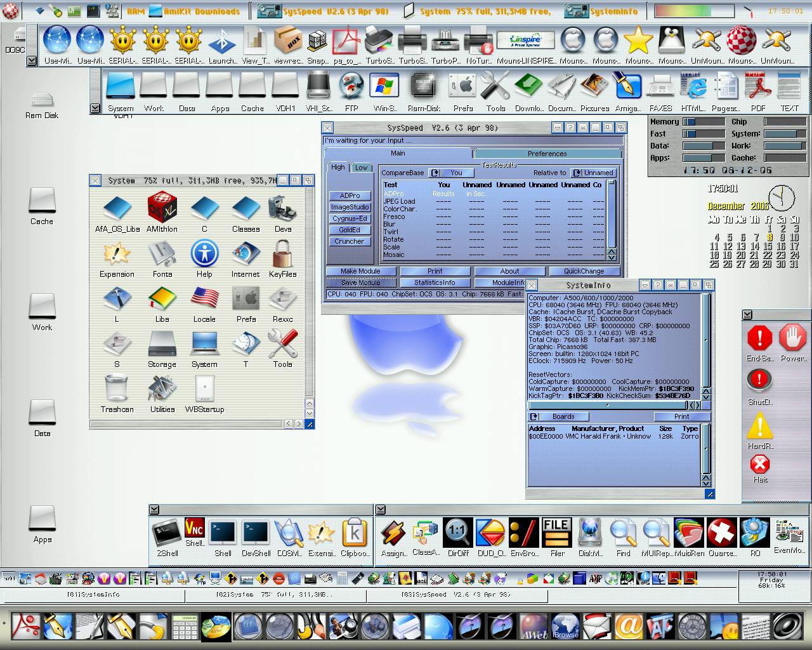Open the Trashcan icon

pos(117,388)
